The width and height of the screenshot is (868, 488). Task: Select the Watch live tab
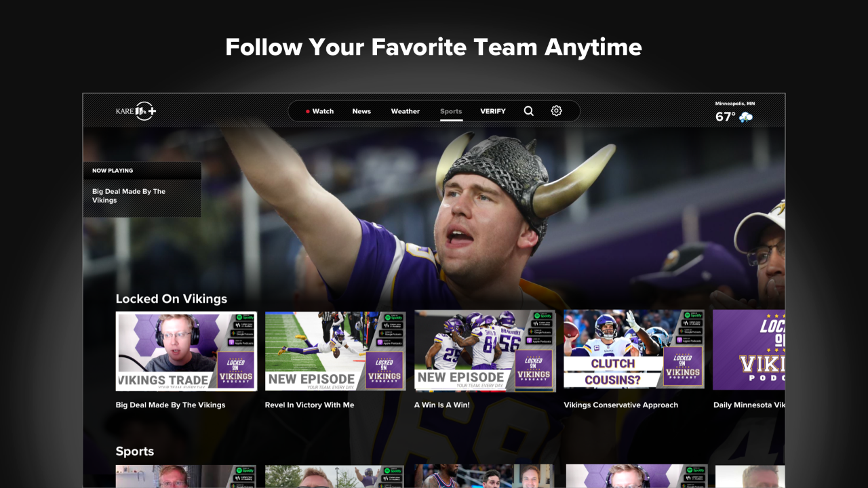(x=319, y=111)
